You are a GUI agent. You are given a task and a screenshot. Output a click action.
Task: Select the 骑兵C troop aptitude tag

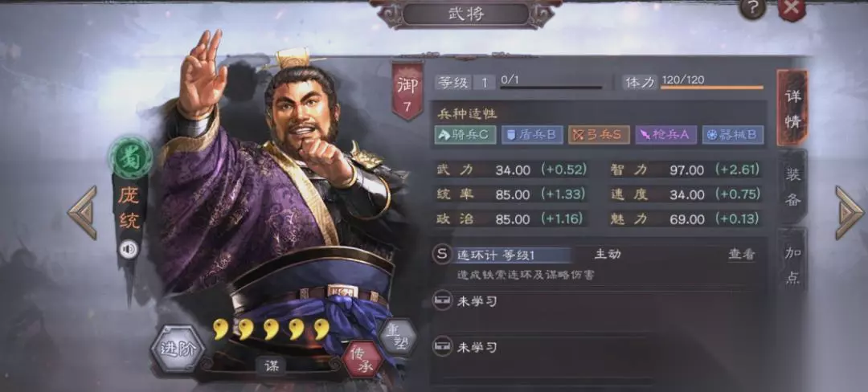[465, 135]
